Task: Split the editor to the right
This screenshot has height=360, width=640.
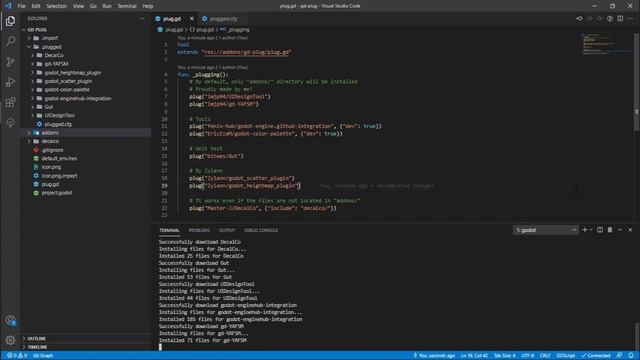Action: pyautogui.click(x=620, y=18)
